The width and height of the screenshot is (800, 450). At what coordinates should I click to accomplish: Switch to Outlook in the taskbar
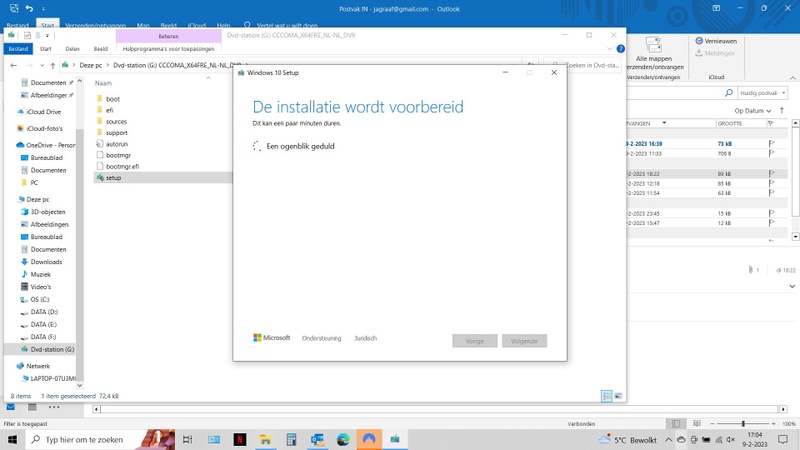[317, 439]
